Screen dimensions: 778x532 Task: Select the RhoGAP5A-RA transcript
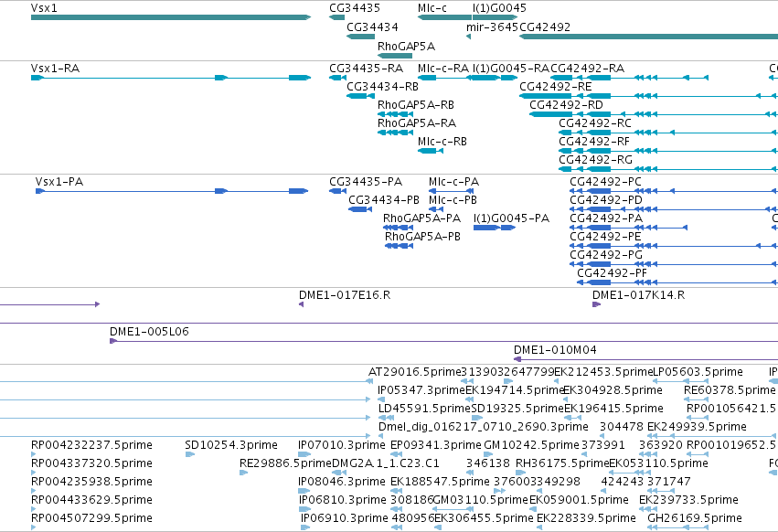[x=396, y=133]
